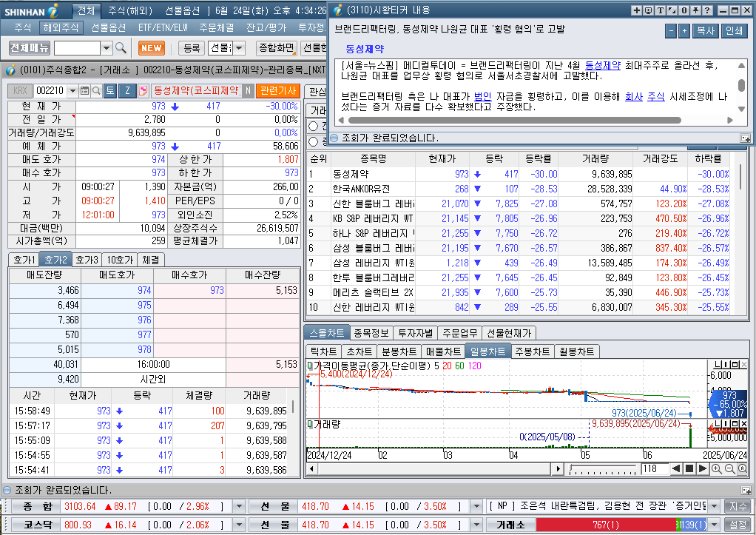Select the 10호가 tab
Screen dimensions: 756x535
click(x=120, y=260)
